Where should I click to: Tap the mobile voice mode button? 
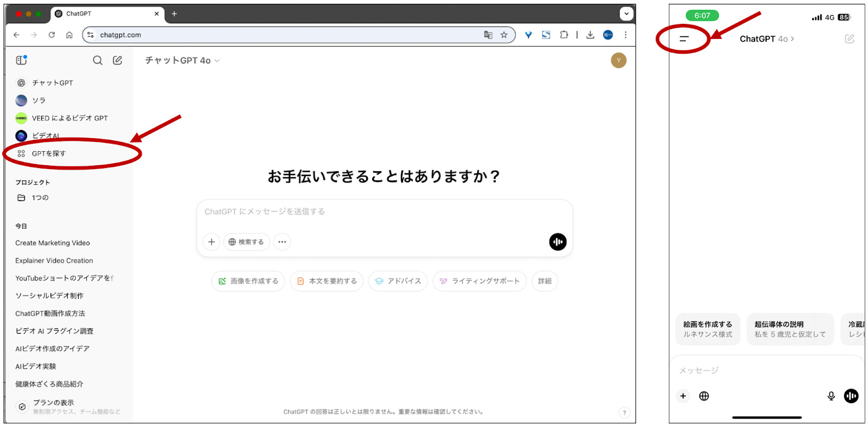coord(851,396)
